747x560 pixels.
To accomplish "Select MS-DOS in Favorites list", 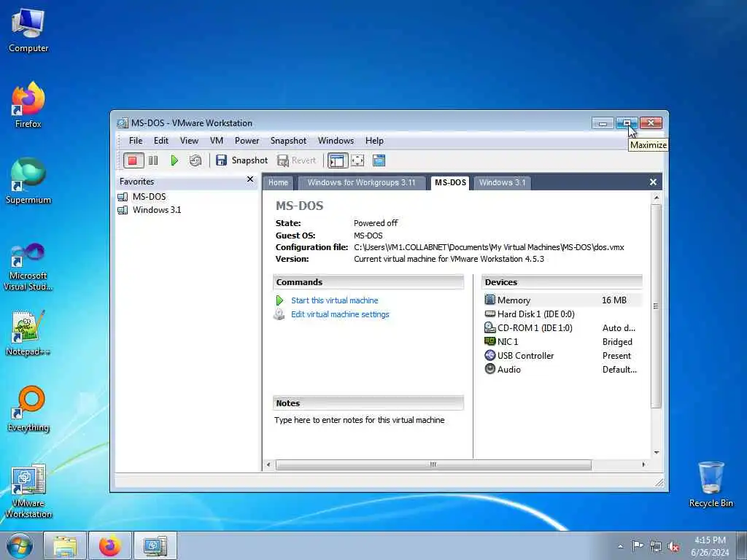I will point(149,197).
